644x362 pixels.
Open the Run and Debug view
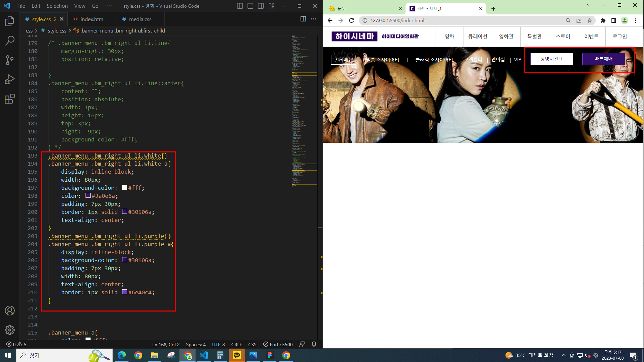coord(10,79)
